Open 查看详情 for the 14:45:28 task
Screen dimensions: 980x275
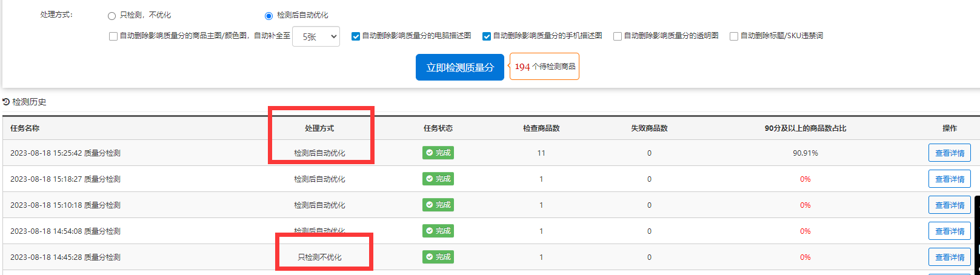[x=949, y=257]
